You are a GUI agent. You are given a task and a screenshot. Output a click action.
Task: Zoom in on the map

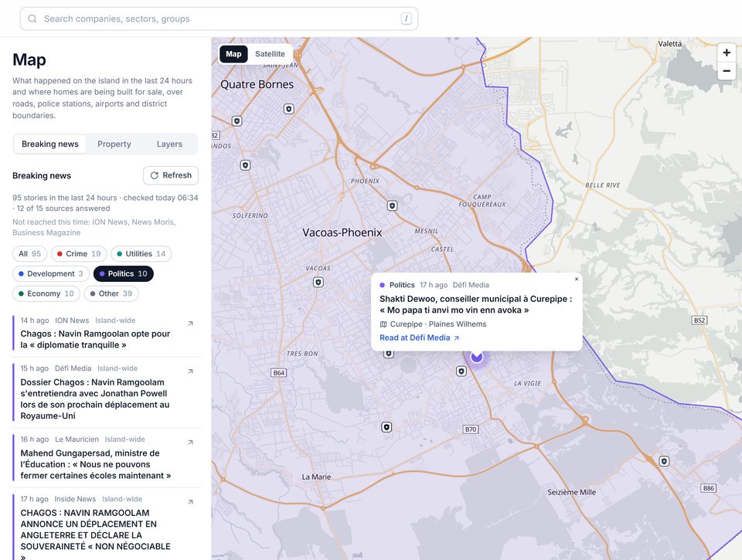coord(727,53)
